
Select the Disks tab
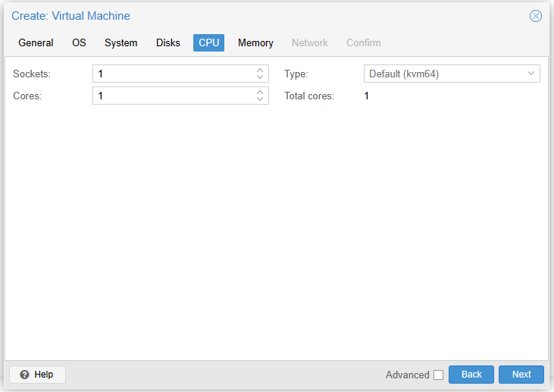tap(168, 43)
